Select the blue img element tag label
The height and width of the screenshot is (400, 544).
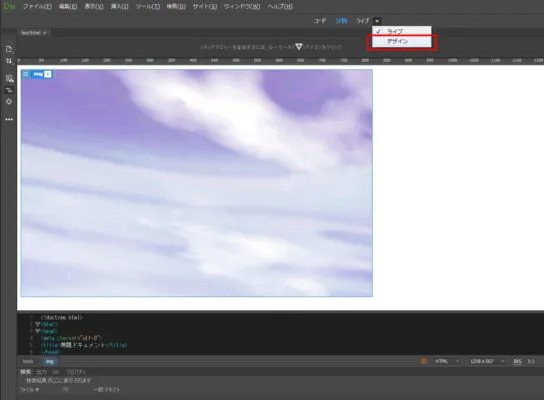(38, 74)
